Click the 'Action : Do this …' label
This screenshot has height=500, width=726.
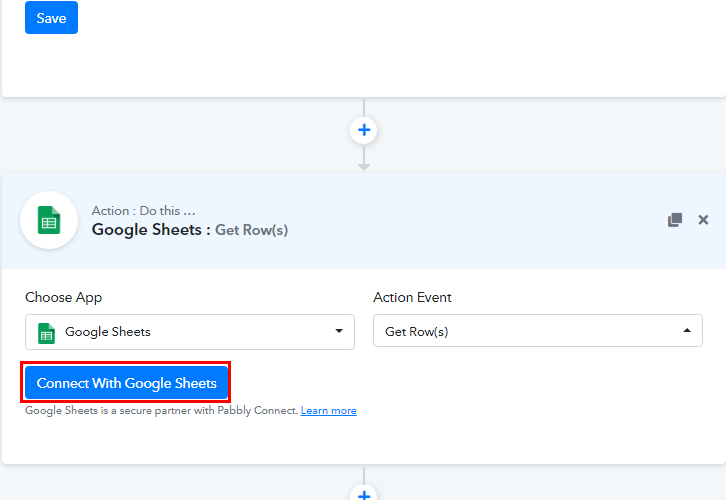(x=144, y=211)
